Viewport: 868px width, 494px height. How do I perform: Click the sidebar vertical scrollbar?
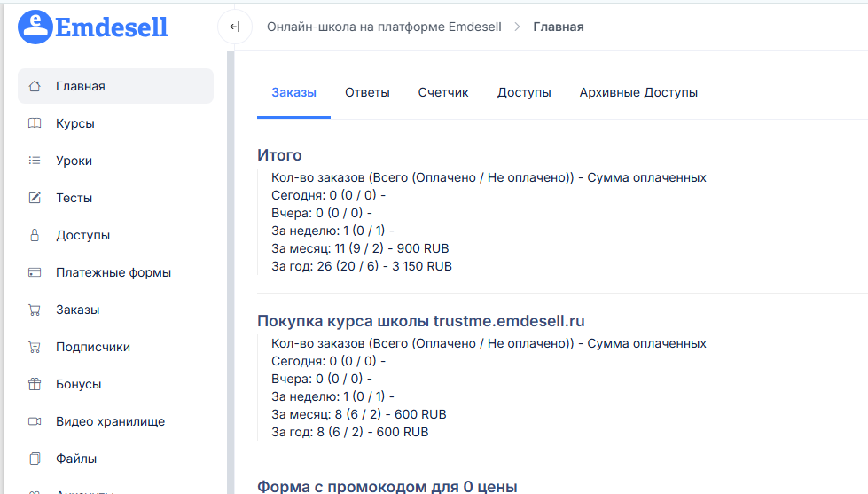(231, 266)
